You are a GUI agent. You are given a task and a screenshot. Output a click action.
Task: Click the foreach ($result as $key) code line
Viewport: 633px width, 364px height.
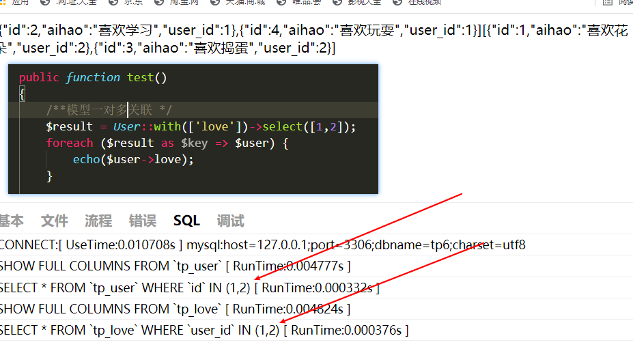[x=167, y=143]
